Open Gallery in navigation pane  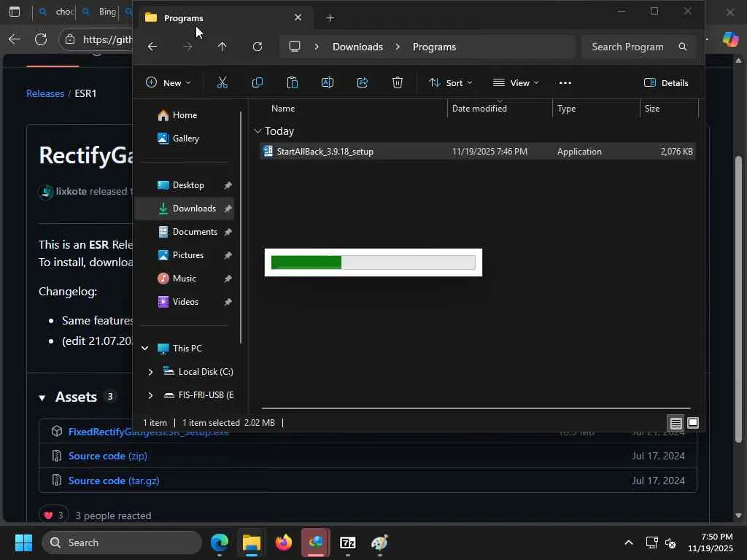tap(178, 139)
